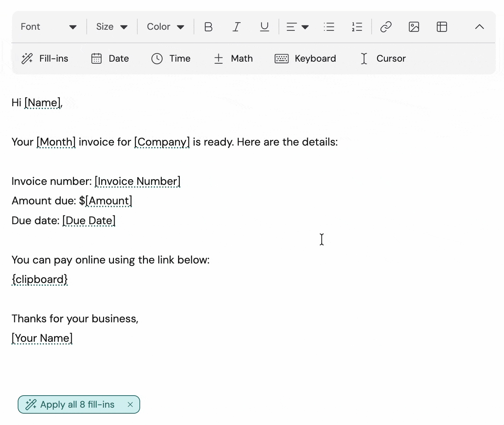Image resolution: width=504 pixels, height=425 pixels.
Task: Open the text alignment dropdown
Action: coord(297,27)
